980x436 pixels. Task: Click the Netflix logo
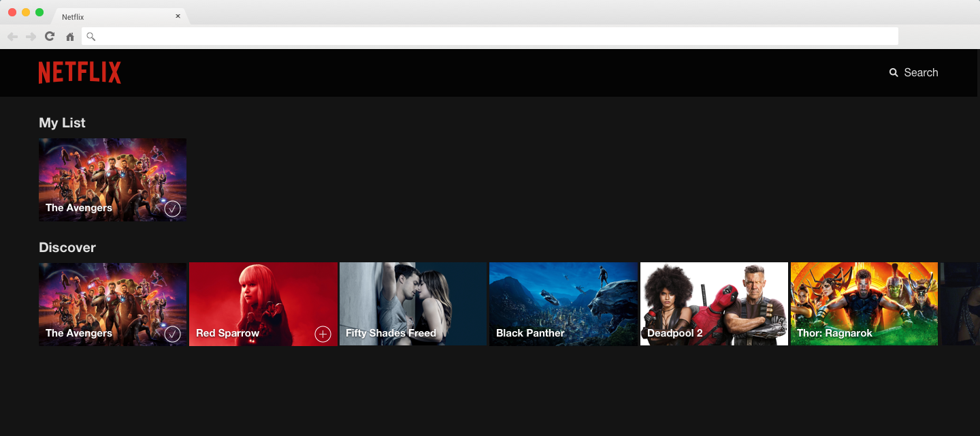tap(80, 72)
